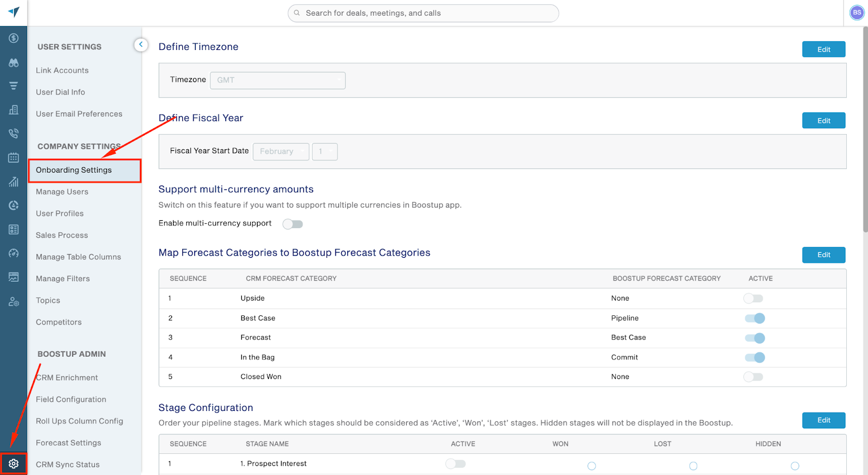Open the user admin icon in sidebar

coord(14,301)
